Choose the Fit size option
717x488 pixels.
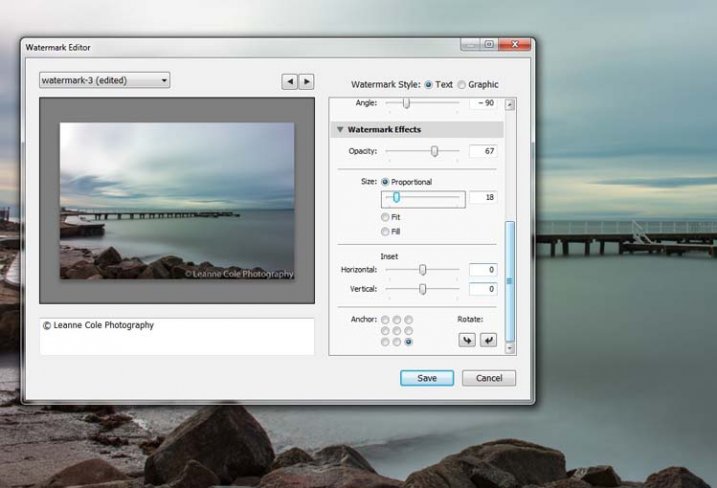pos(385,217)
